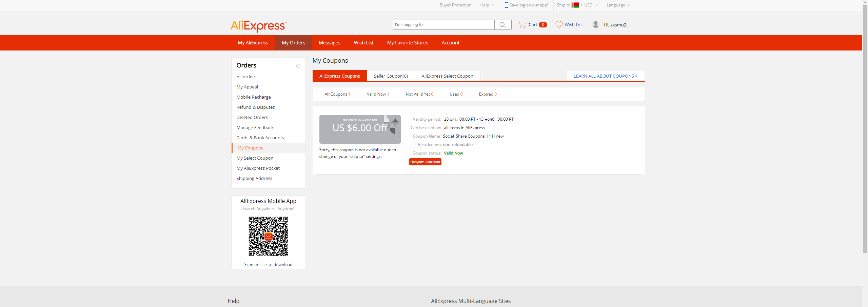This screenshot has width=868, height=307.
Task: Click the Cart 0 count badge
Action: pos(543,25)
